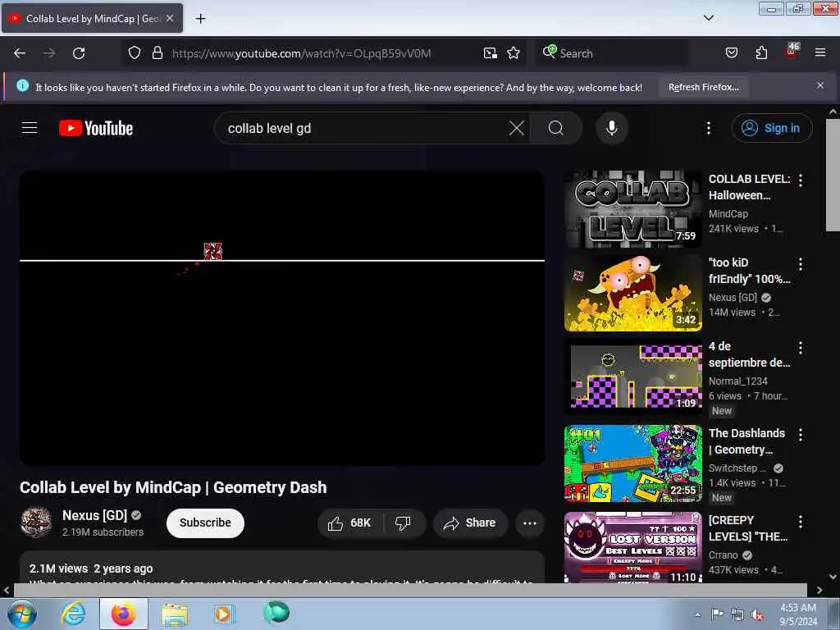This screenshot has width=840, height=630.
Task: Launch Internet Explorer from taskbar
Action: tap(73, 614)
